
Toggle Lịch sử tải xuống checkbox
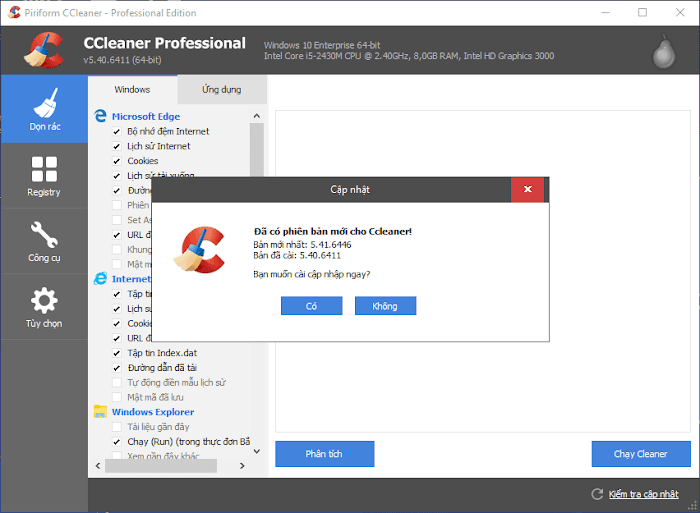[x=117, y=176]
